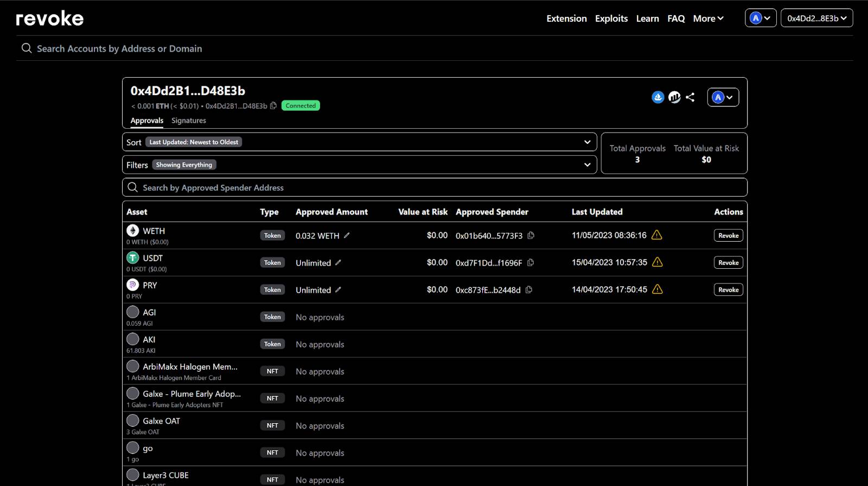Switch to the Approvals tab
This screenshot has height=486, width=868.
point(146,121)
